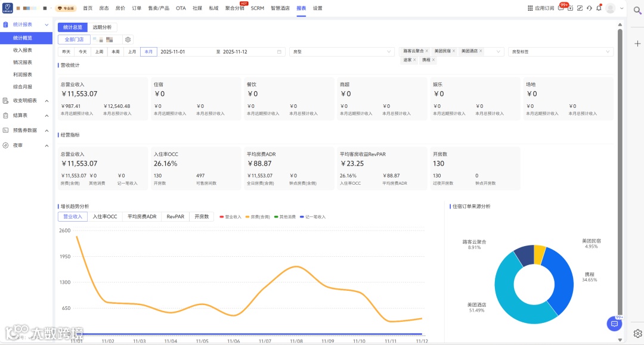This screenshot has width=644, height=345.
Task: Open 利润报表 in the sidebar
Action: coord(23,74)
